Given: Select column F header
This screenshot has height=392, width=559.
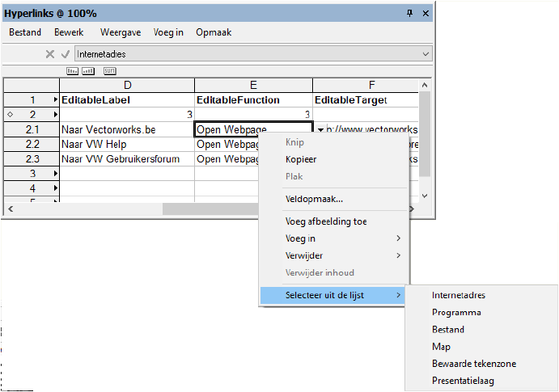Looking at the screenshot, I should tap(366, 86).
